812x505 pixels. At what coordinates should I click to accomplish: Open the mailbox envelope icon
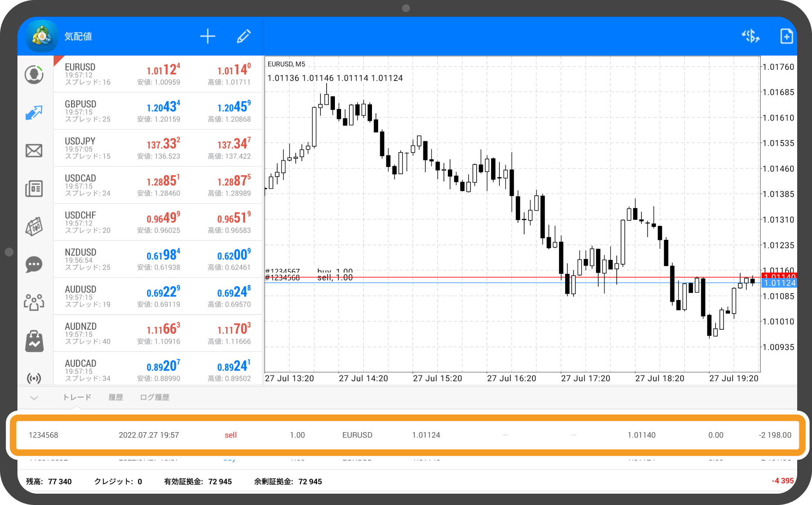[34, 151]
